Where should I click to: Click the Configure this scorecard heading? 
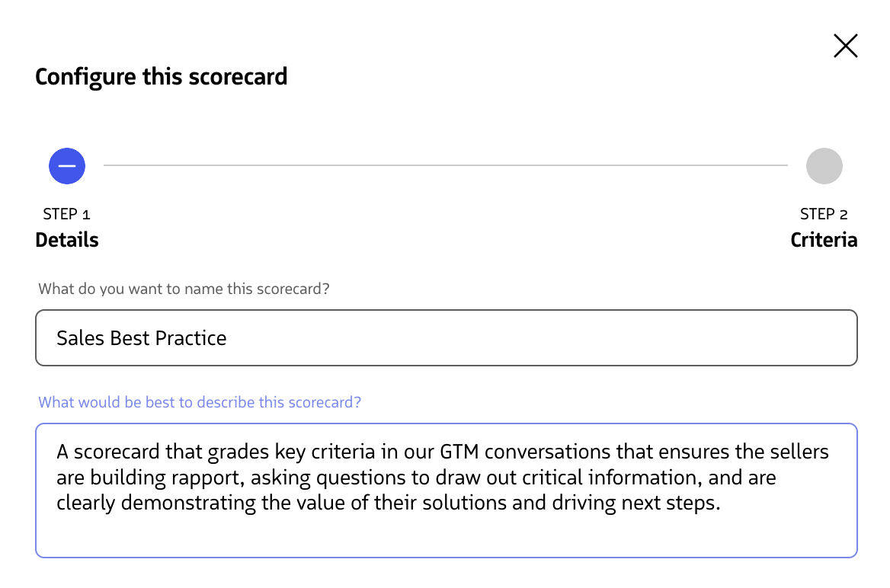(x=161, y=76)
